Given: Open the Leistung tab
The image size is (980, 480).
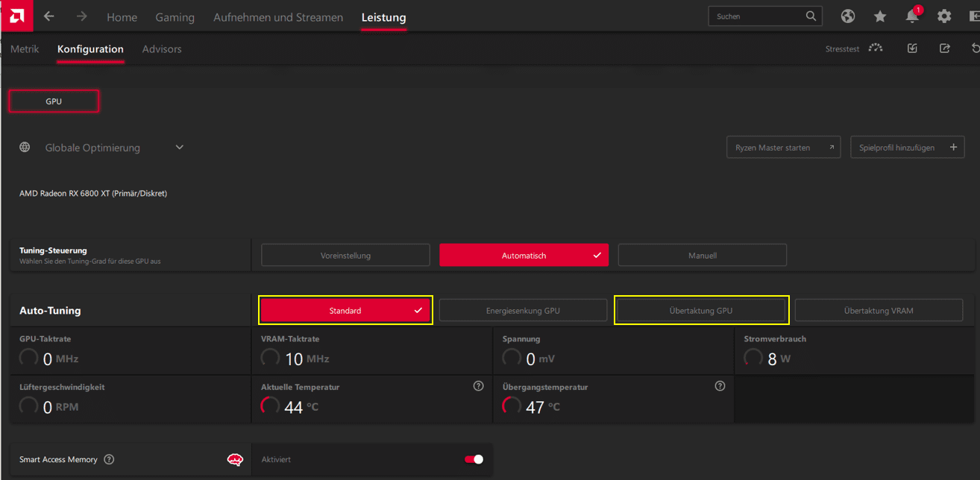Looking at the screenshot, I should click(383, 17).
